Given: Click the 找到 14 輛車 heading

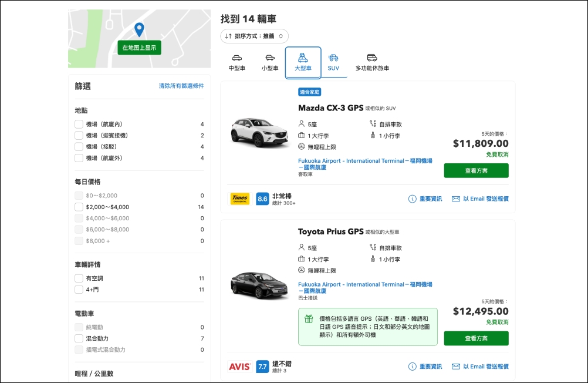Looking at the screenshot, I should tap(248, 19).
